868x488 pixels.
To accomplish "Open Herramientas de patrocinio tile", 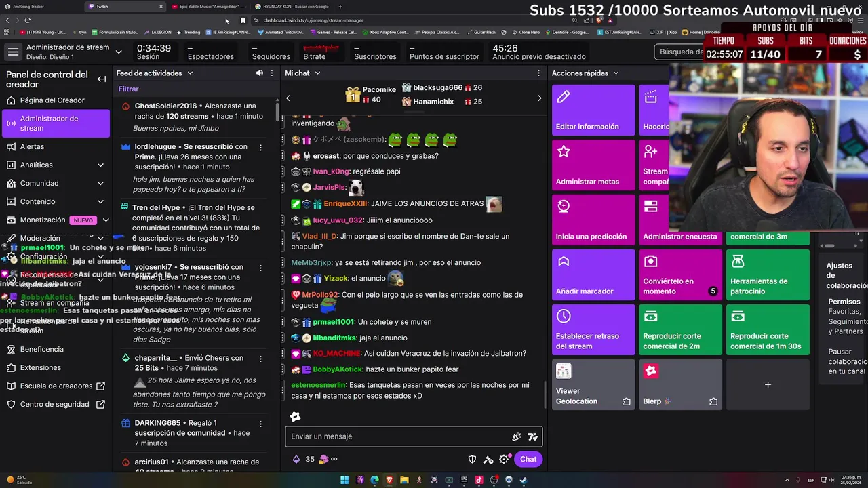I will pos(768,274).
